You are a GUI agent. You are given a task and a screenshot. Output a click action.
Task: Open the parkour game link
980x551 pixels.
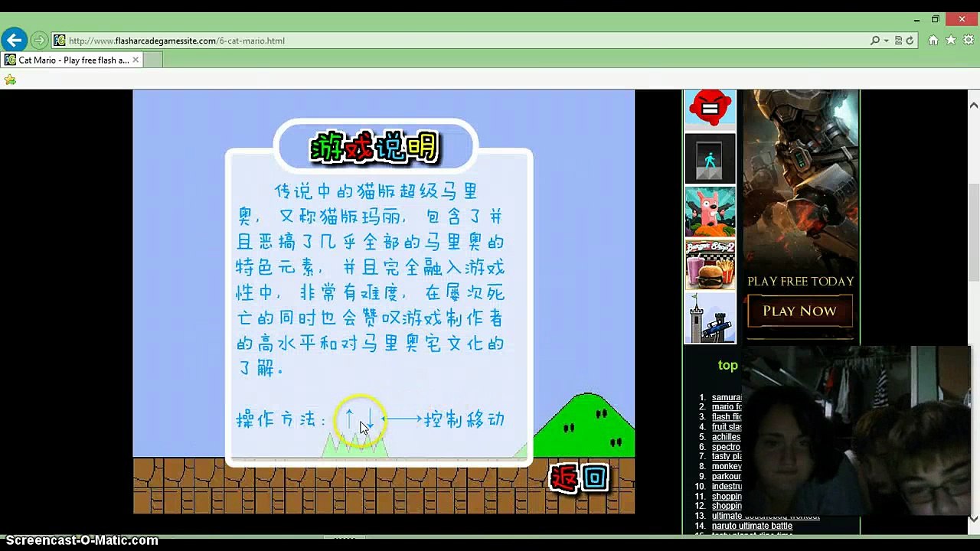click(x=727, y=476)
